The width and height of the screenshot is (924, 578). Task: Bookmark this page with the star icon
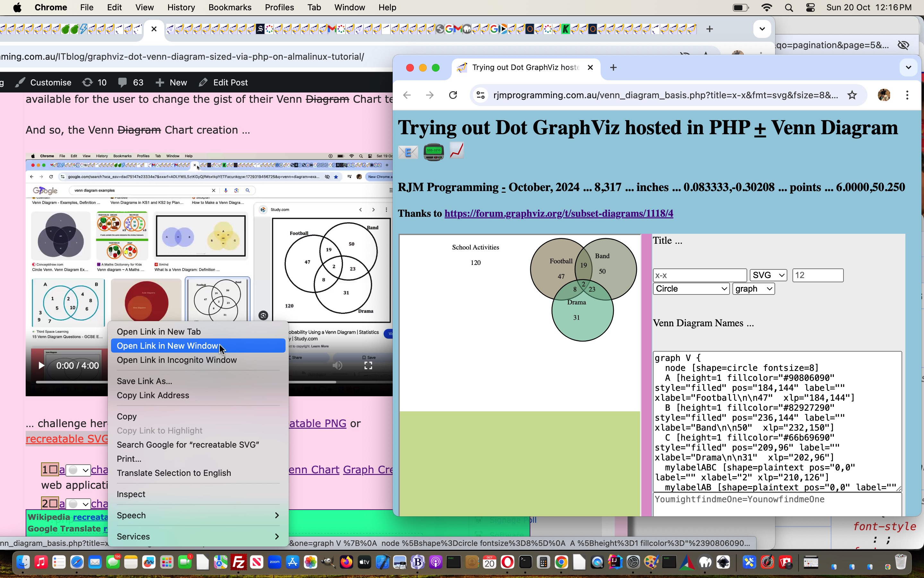(x=852, y=95)
